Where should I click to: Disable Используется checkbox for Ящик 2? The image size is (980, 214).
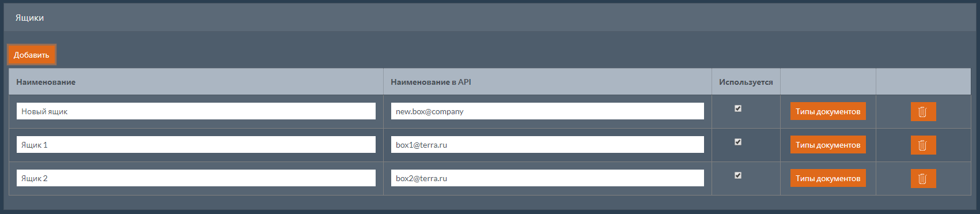coord(738,175)
